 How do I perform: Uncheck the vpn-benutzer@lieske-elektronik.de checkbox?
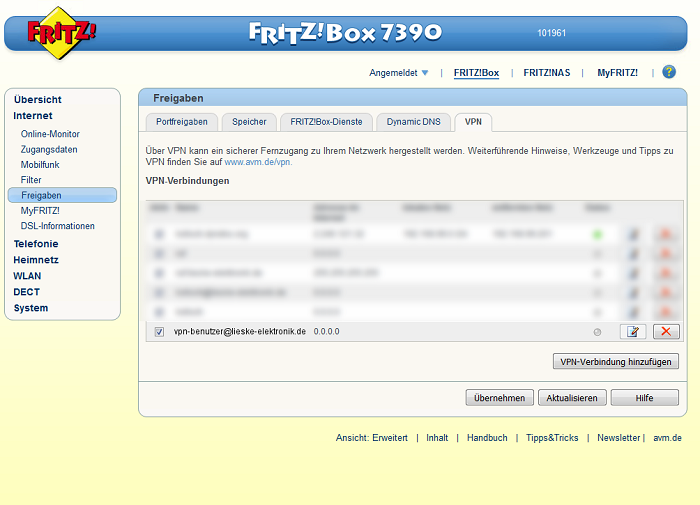click(x=160, y=331)
